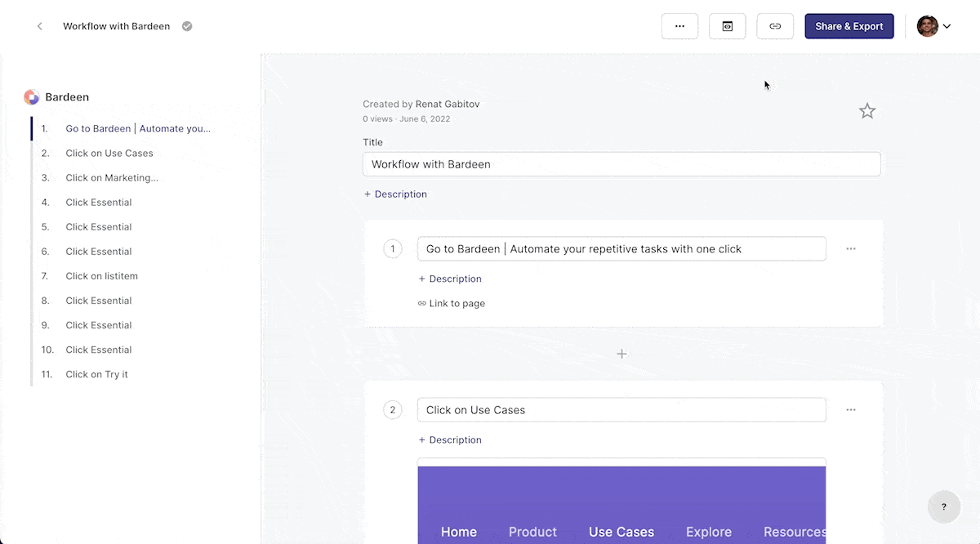Image resolution: width=980 pixels, height=544 pixels.
Task: Click the back arrow icon
Action: [39, 26]
